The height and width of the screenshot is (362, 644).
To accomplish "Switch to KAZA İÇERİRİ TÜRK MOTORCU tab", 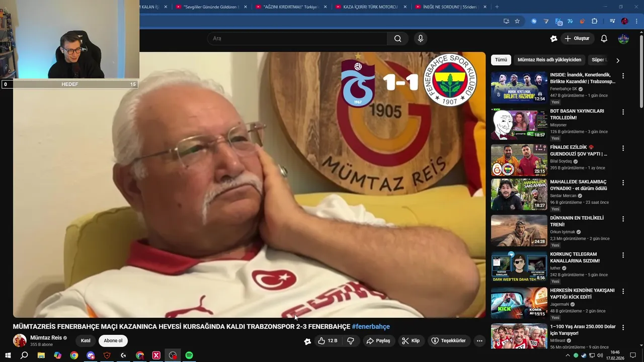I will [371, 7].
